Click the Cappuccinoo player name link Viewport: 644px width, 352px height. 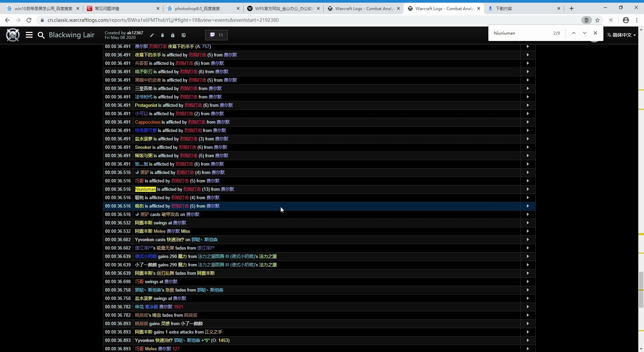(x=148, y=122)
